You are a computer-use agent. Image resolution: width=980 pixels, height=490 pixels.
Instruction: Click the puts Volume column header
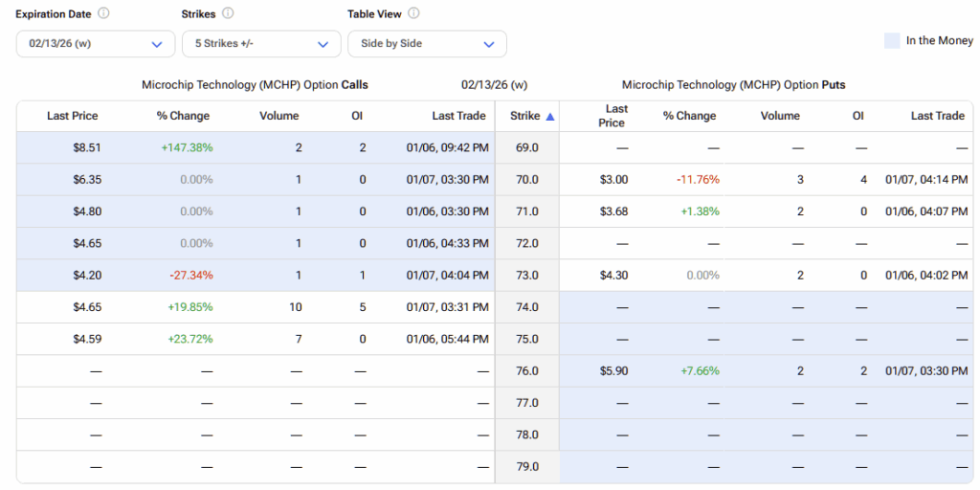780,116
